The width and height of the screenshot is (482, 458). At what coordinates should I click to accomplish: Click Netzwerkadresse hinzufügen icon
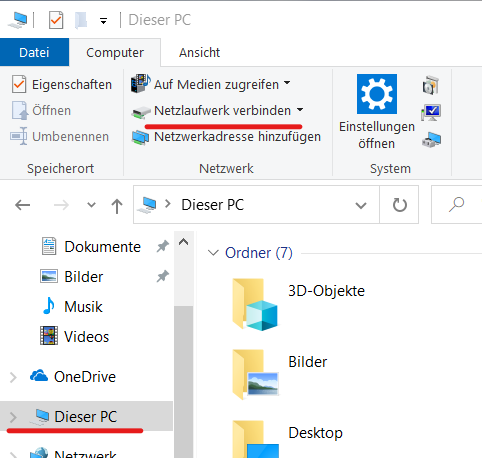pyautogui.click(x=140, y=137)
